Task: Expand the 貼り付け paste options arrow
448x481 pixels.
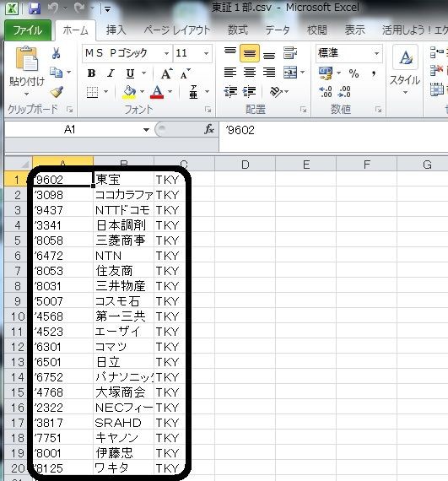Action: click(x=26, y=94)
